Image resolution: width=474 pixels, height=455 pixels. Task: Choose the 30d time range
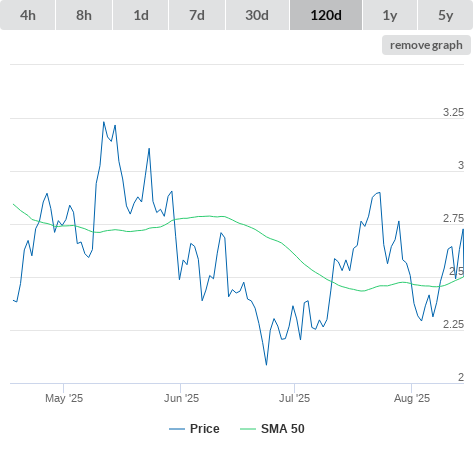tap(257, 15)
